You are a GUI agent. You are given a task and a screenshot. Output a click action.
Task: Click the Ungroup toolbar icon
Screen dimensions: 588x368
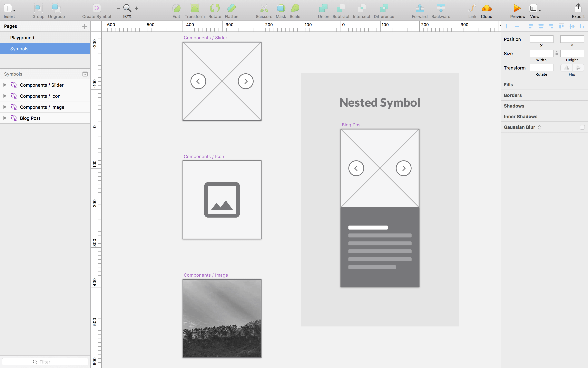pos(56,9)
